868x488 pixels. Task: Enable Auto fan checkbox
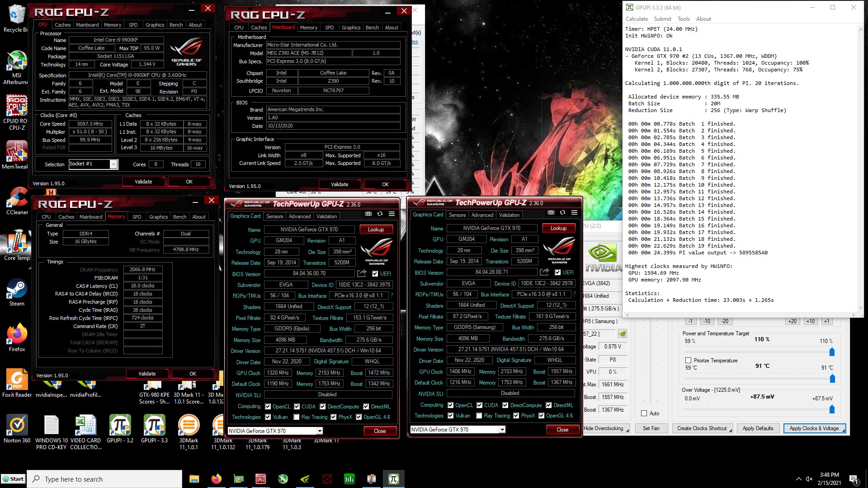tap(644, 413)
